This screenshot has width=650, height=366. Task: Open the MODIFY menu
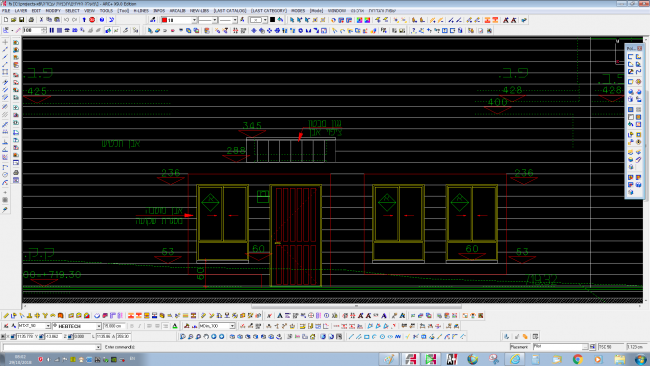(53, 10)
